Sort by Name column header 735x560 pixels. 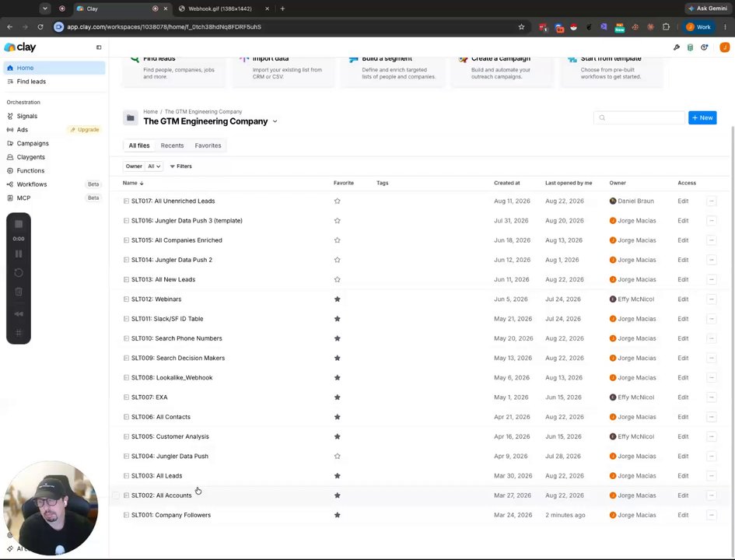click(x=133, y=184)
